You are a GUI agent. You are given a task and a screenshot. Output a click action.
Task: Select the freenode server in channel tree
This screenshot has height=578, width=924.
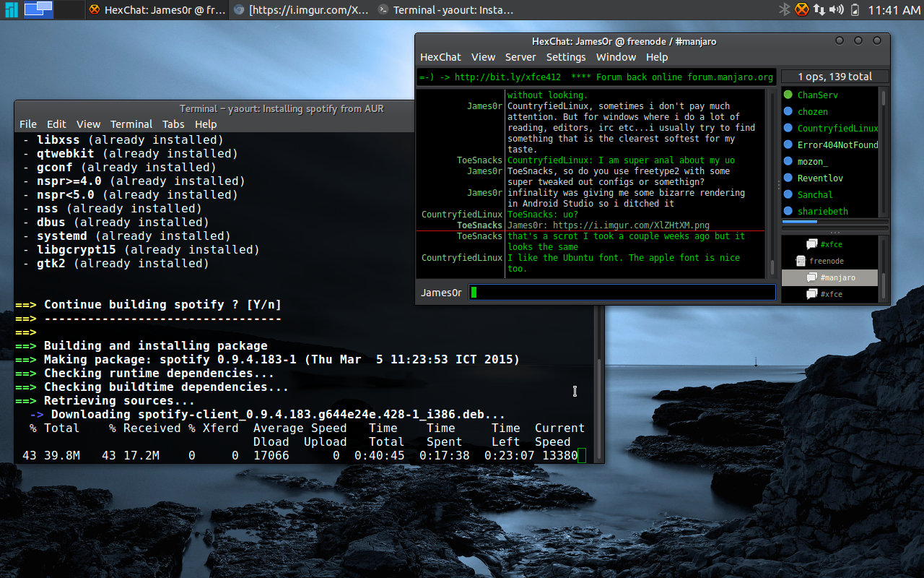(829, 261)
